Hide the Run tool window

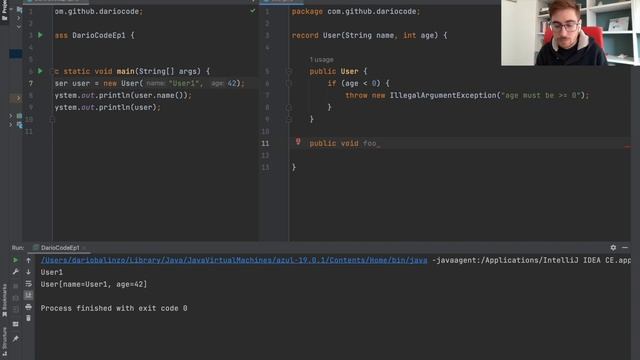tap(625, 247)
